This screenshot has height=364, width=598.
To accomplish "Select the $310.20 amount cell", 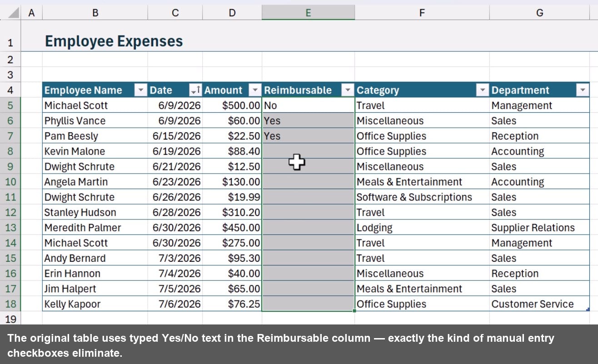I will point(232,212).
